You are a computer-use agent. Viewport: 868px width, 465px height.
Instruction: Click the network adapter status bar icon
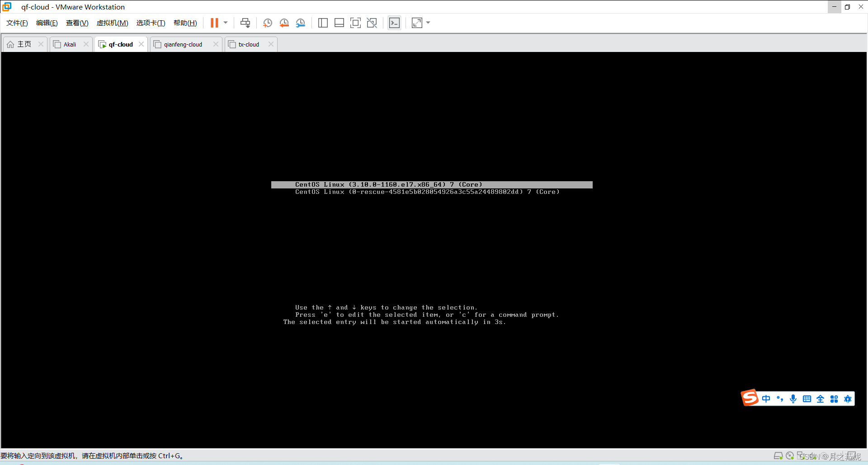[x=801, y=456]
